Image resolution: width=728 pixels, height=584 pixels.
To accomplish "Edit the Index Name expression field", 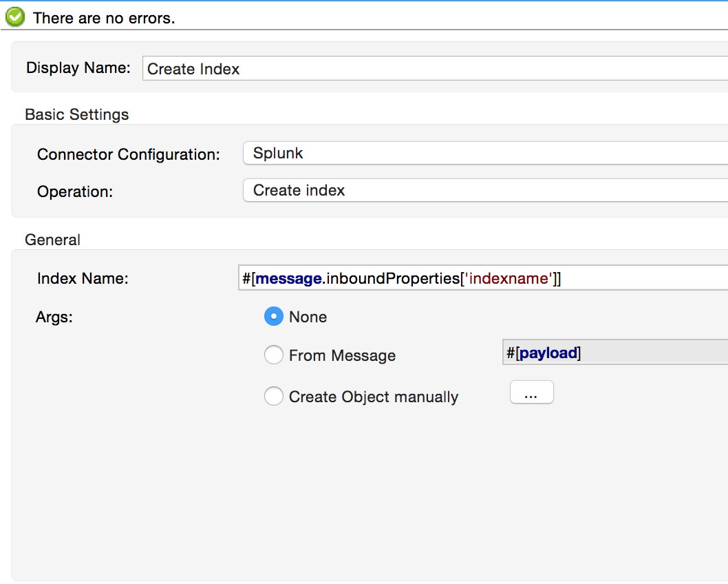I will 413,278.
